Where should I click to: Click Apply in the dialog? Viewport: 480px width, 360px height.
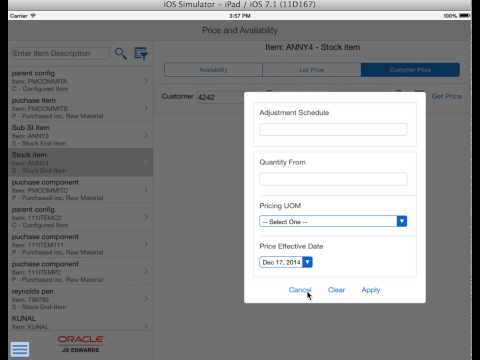point(371,290)
